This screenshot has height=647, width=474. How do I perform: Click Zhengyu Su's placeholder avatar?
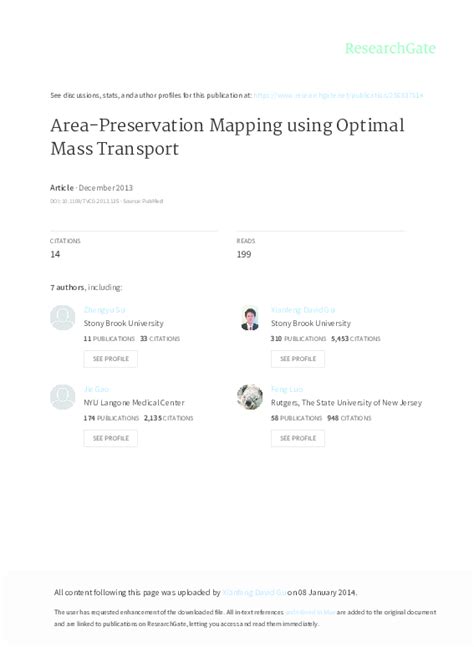coord(62,317)
